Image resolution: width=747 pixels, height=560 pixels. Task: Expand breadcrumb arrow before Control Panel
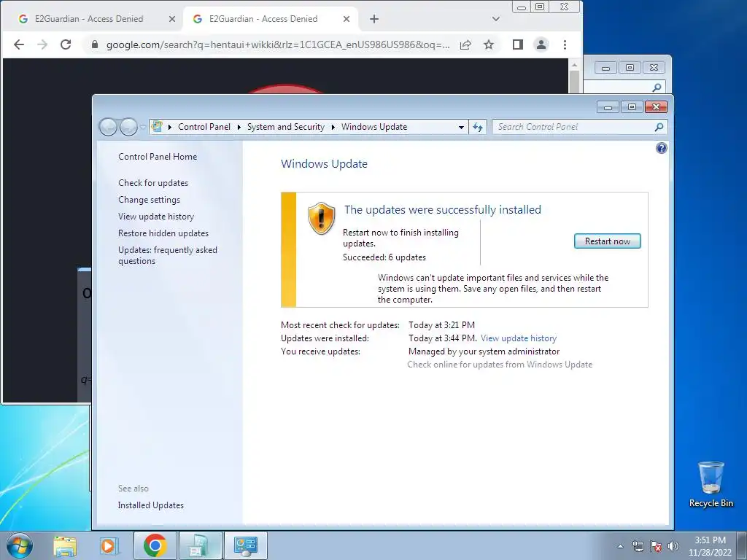[x=169, y=127]
